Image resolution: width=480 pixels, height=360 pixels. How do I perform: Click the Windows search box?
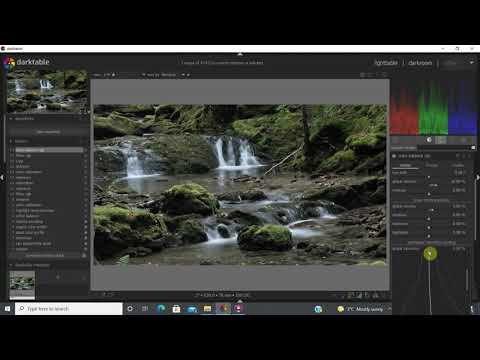(69, 309)
